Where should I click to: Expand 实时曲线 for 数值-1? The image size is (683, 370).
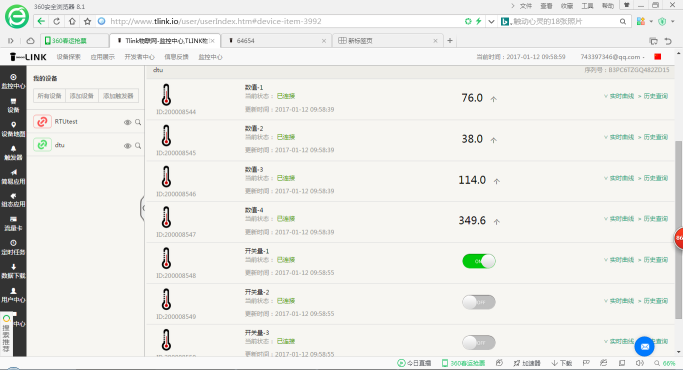coord(619,96)
